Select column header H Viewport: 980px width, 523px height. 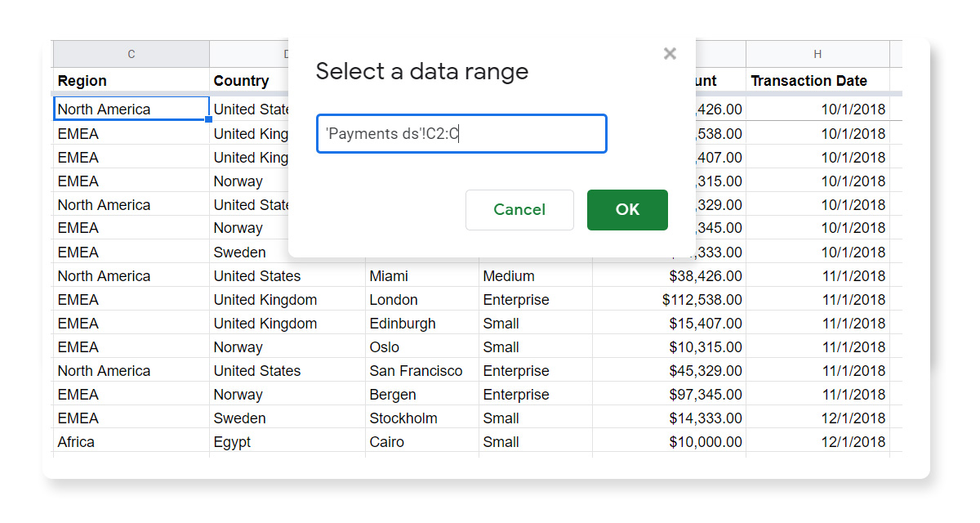click(x=817, y=53)
